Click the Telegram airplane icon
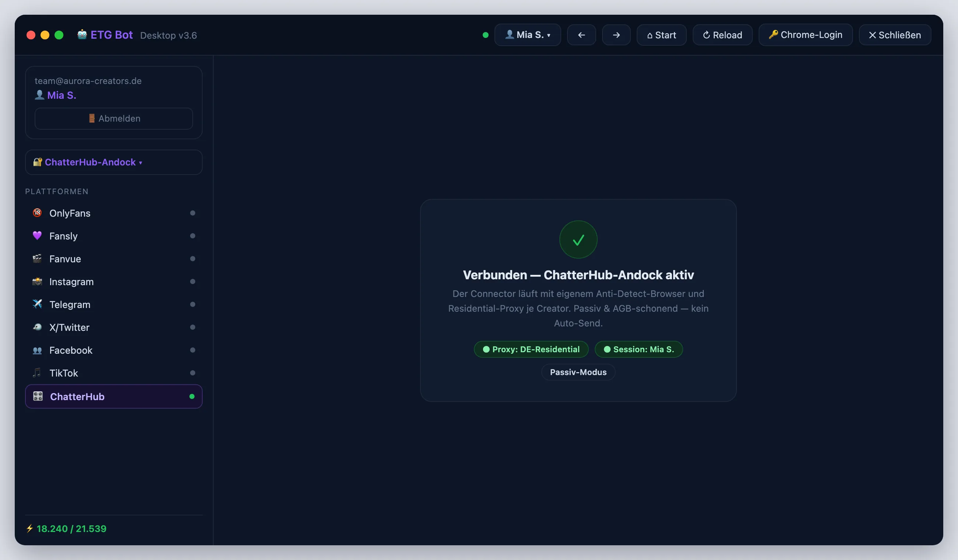 click(37, 304)
